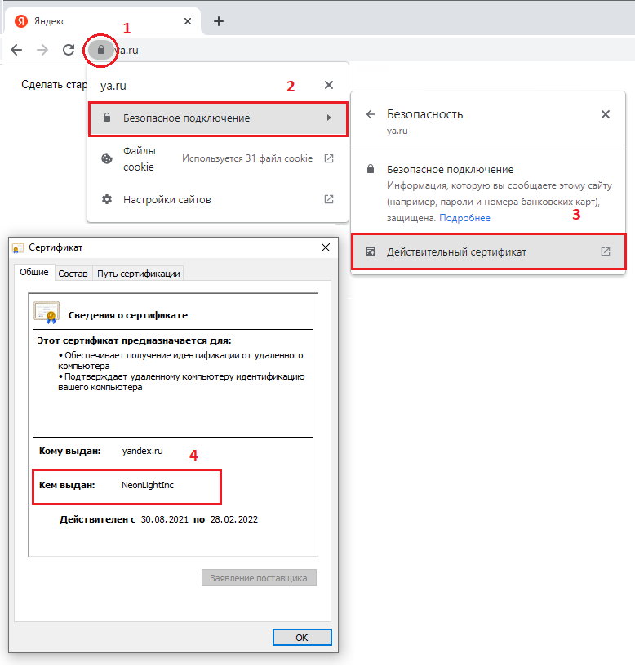Switch to Путь сертификации tab
The image size is (635, 672).
point(138,274)
